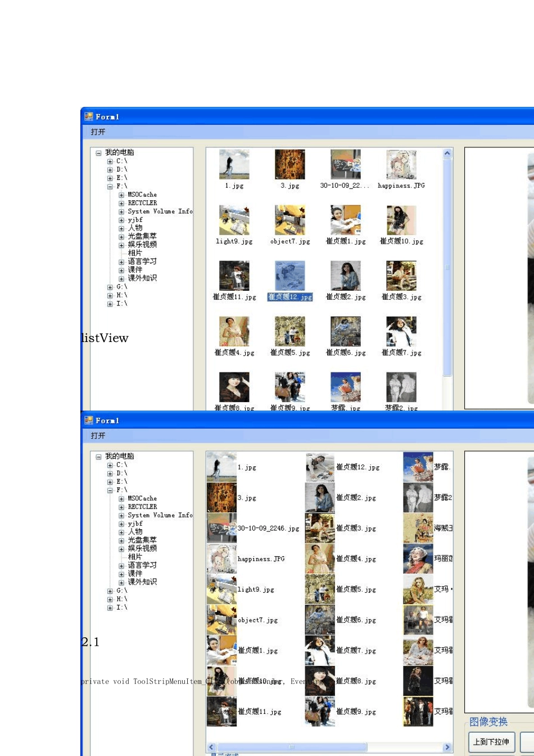This screenshot has width=534, height=756.
Task: Click the 崔贞媛12.jpg list icon in lower window
Action: click(x=320, y=467)
